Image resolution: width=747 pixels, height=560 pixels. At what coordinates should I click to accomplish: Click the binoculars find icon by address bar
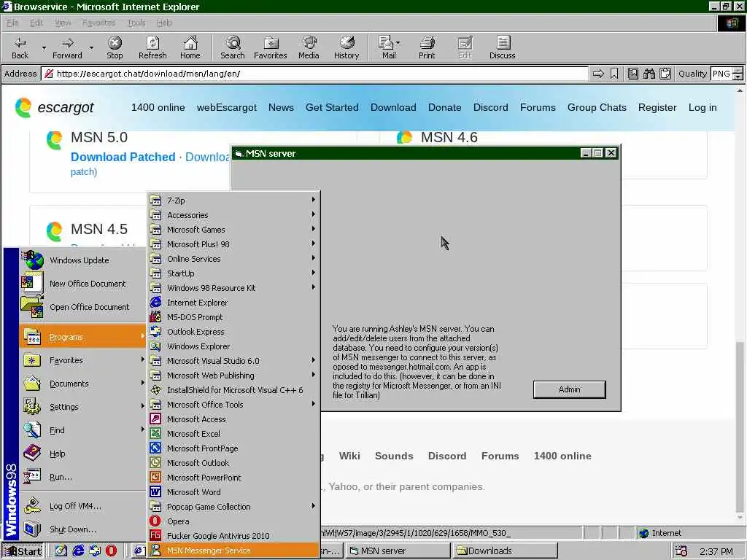(649, 74)
